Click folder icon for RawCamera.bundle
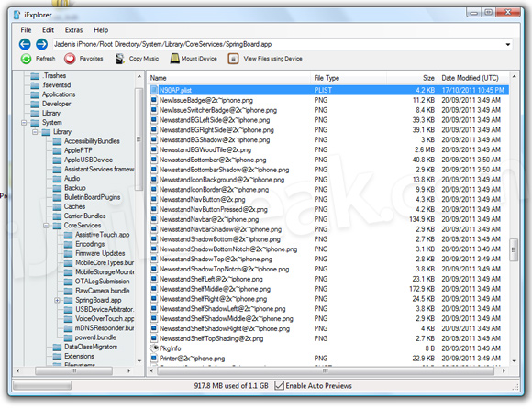Viewport: 532px width, 409px height. pos(68,291)
